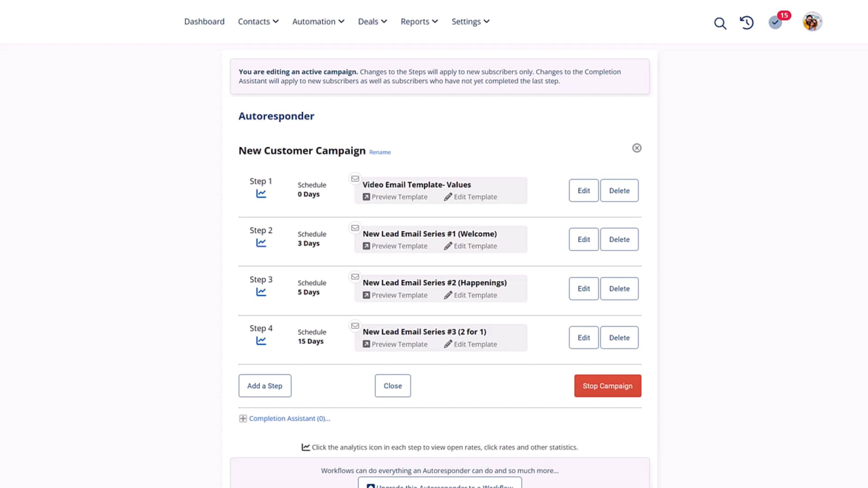This screenshot has height=488, width=868.
Task: Click Step 2 email envelope icon
Action: coord(355,228)
